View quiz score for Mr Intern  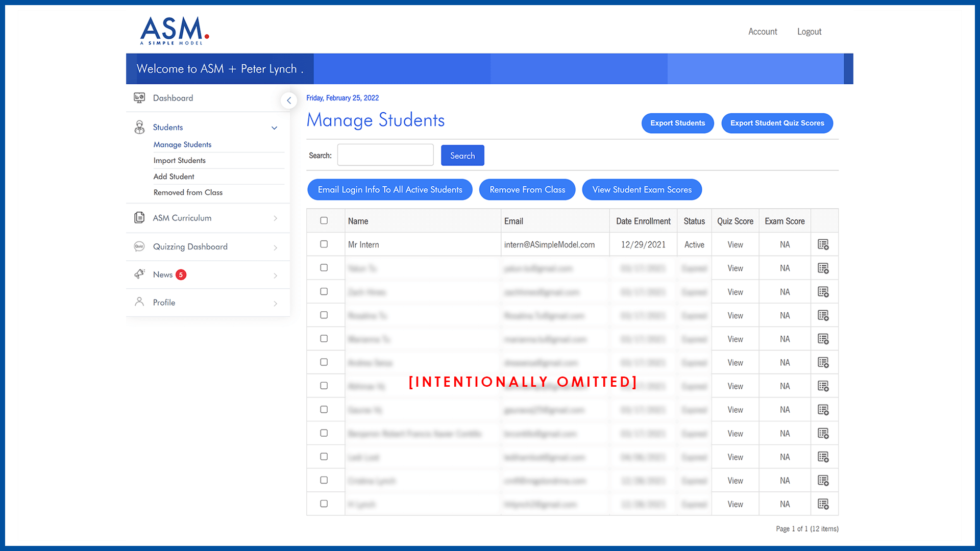tap(735, 245)
